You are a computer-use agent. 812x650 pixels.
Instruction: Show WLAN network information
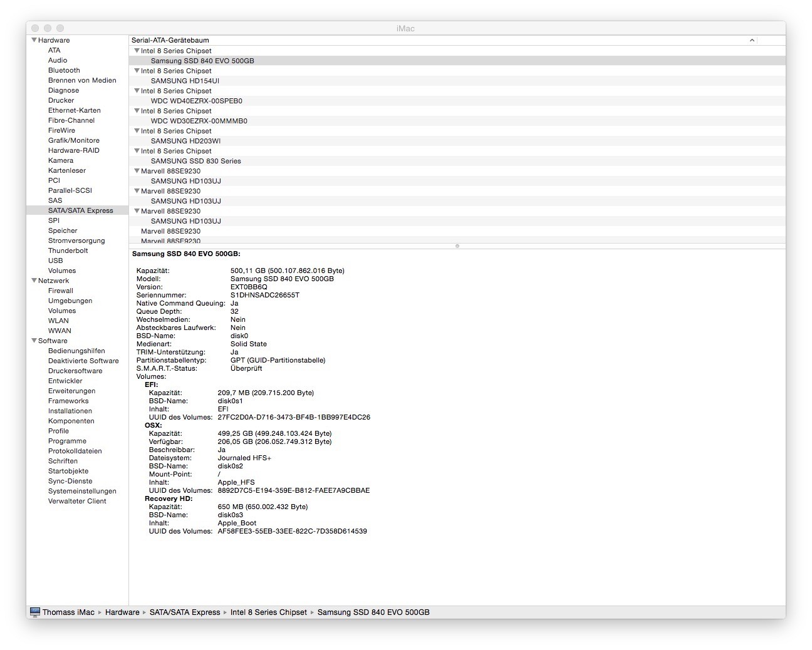click(60, 321)
